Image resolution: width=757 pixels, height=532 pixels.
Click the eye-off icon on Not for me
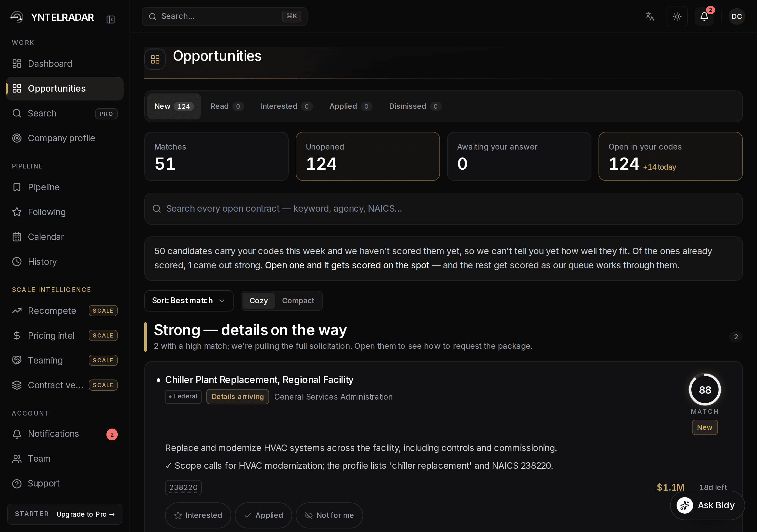309,515
